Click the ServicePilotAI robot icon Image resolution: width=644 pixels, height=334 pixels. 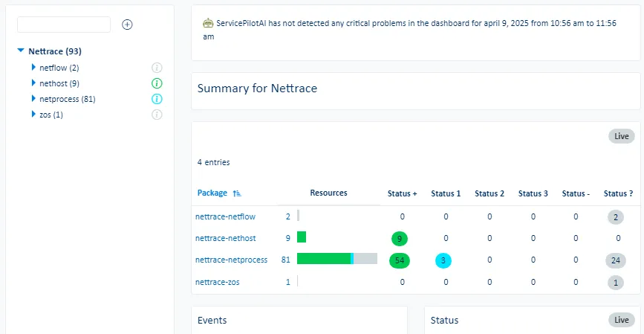pyautogui.click(x=208, y=22)
